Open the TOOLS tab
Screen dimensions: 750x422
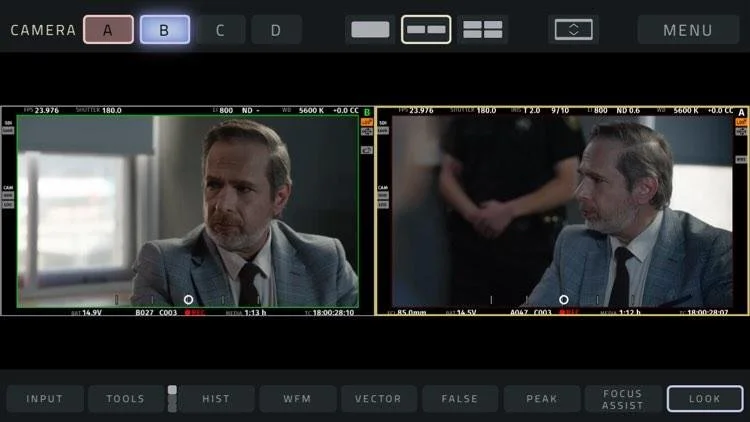126,399
